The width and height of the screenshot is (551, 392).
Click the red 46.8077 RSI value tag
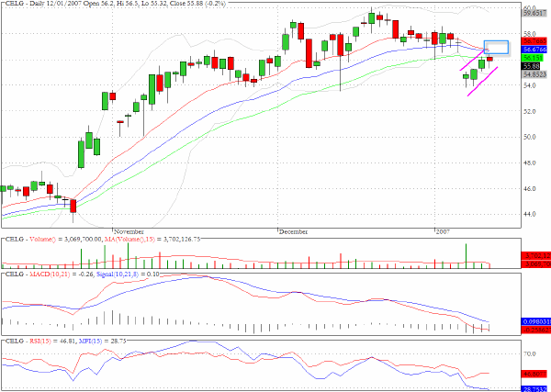(x=534, y=375)
